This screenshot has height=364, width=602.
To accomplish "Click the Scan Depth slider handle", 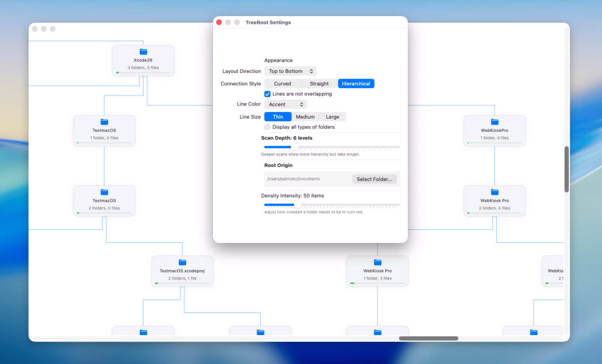I will click(295, 147).
